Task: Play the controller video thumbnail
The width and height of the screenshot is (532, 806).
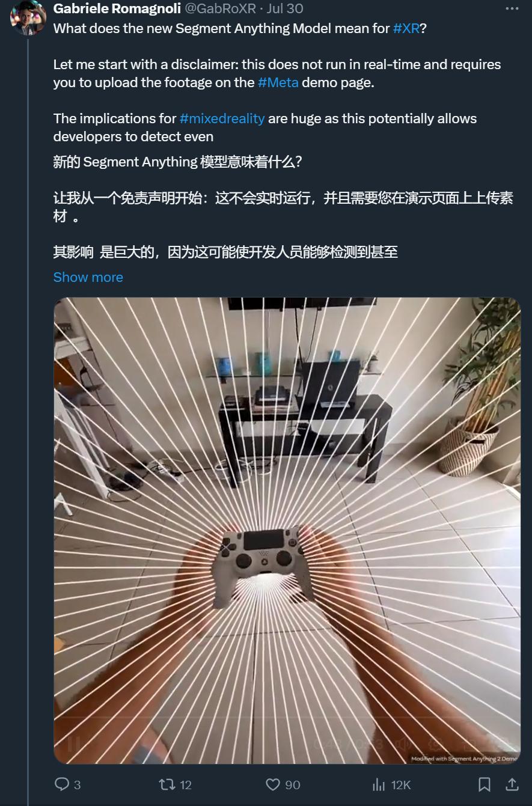Action: tap(287, 531)
